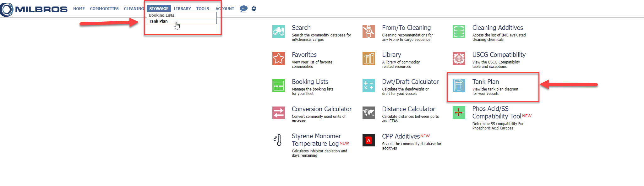644x186 pixels.
Task: Click the chat speech bubble icon
Action: click(243, 9)
